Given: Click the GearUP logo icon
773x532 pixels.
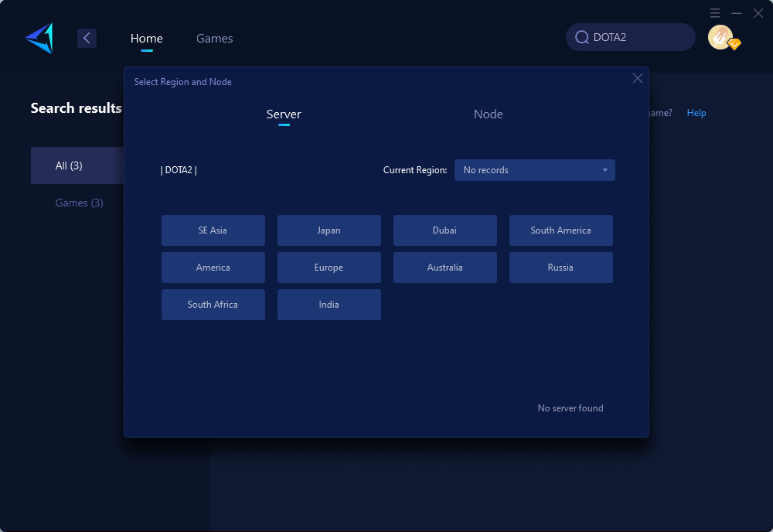Looking at the screenshot, I should pos(39,38).
